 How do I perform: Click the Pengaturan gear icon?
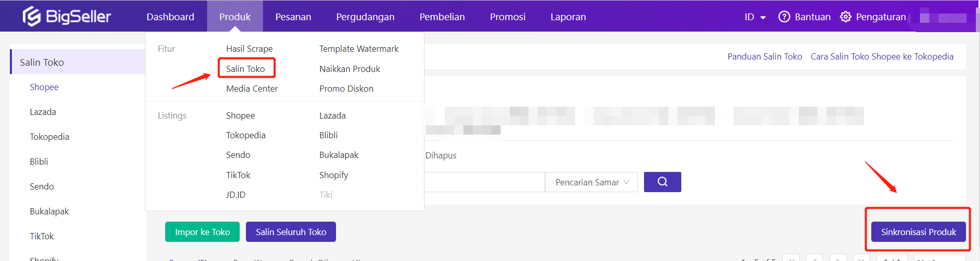[x=845, y=17]
